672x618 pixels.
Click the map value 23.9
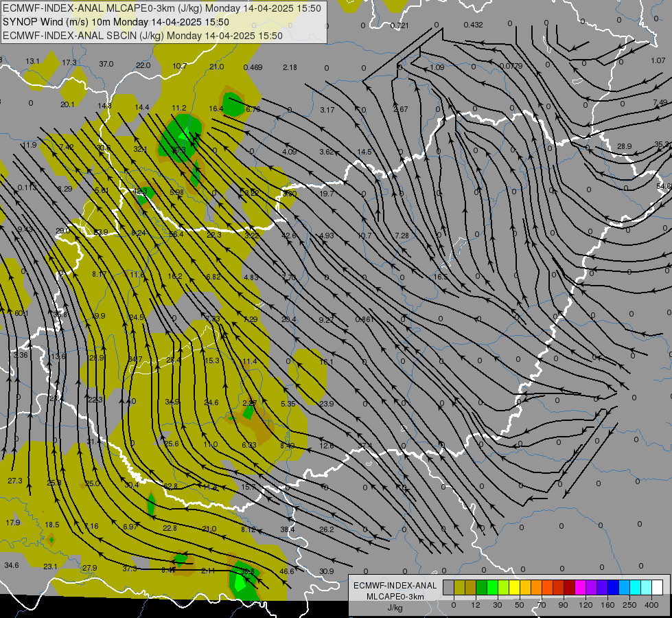pyautogui.click(x=327, y=404)
